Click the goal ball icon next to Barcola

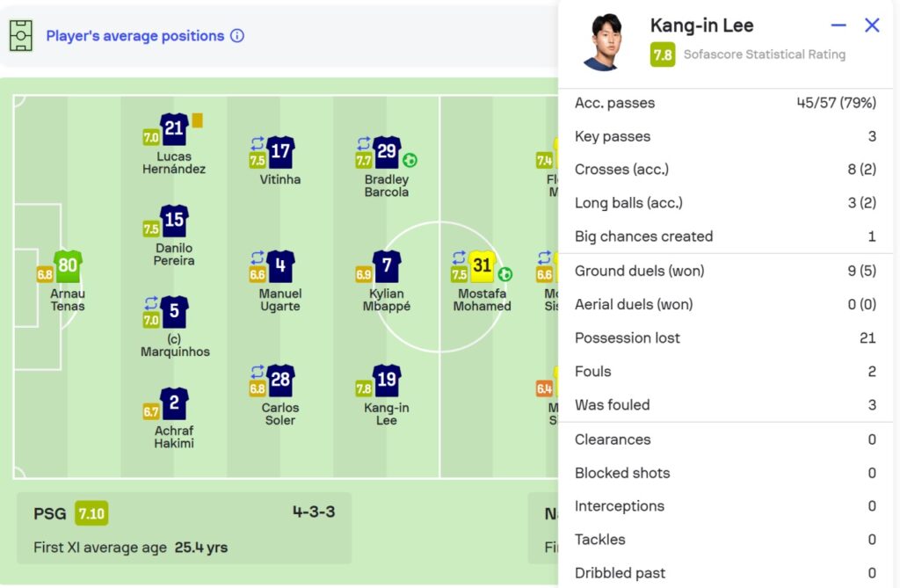(x=410, y=160)
